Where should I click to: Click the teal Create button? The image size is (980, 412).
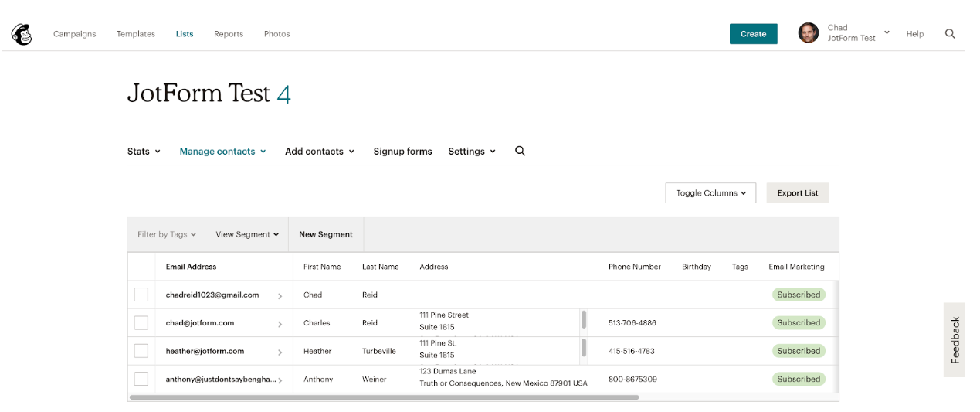pos(753,34)
